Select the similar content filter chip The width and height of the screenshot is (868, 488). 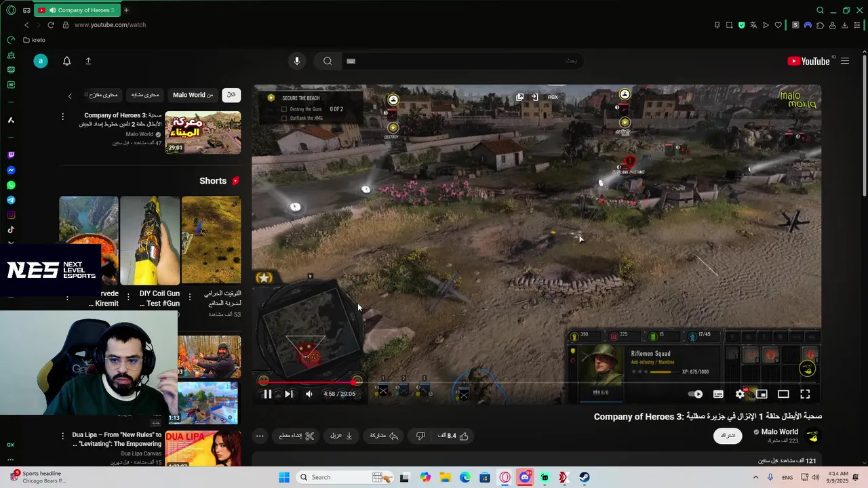click(x=144, y=95)
